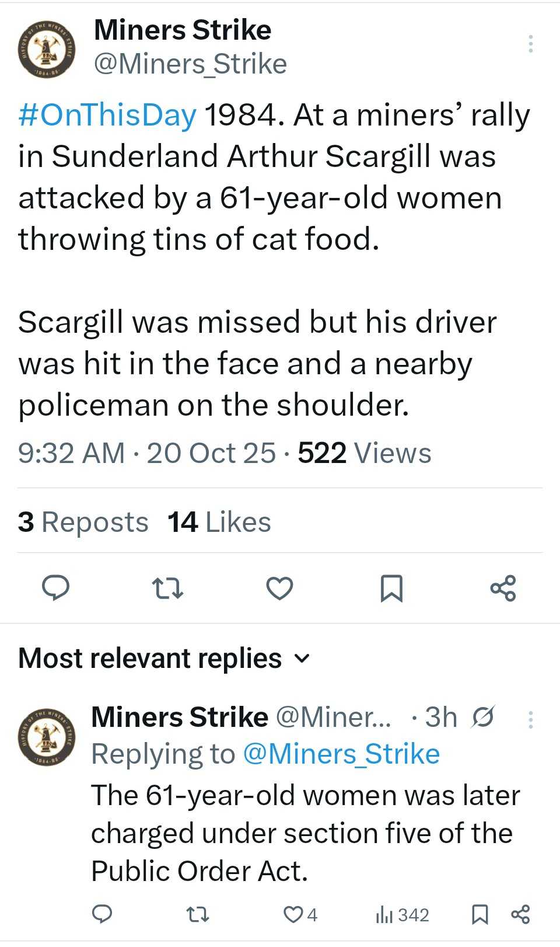
Task: Reply to the main Miners Strike tweet
Action: (56, 588)
